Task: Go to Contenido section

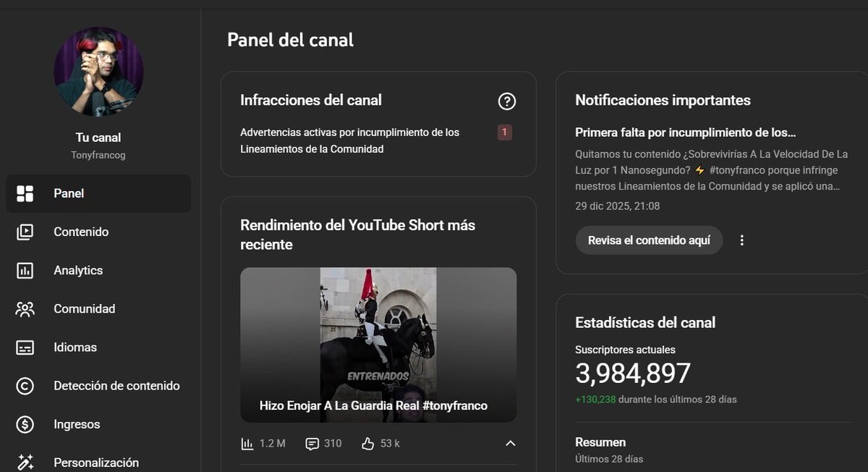Action: pyautogui.click(x=98, y=232)
